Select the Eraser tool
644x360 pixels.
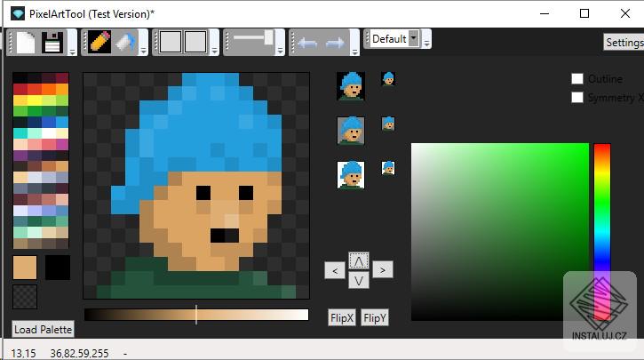126,42
